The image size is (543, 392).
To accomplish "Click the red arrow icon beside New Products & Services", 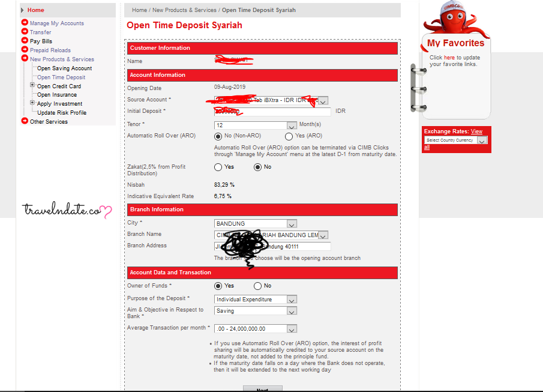I will pyautogui.click(x=25, y=58).
